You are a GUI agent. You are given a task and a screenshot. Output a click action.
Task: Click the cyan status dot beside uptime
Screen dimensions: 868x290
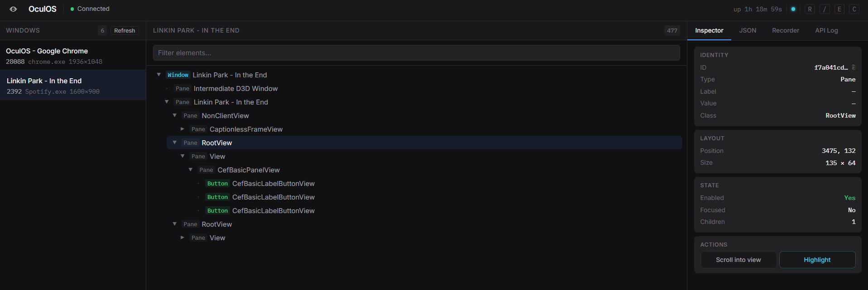(793, 9)
